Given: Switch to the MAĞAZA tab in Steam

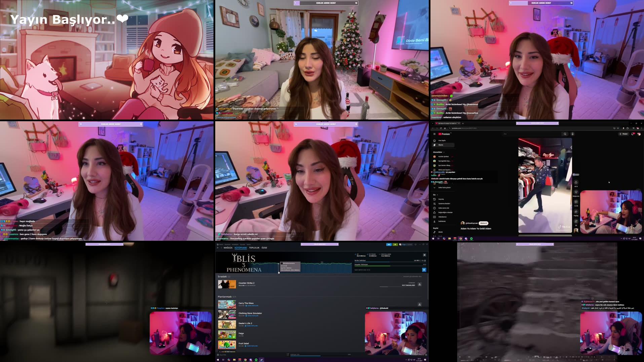Looking at the screenshot, I should [x=228, y=248].
